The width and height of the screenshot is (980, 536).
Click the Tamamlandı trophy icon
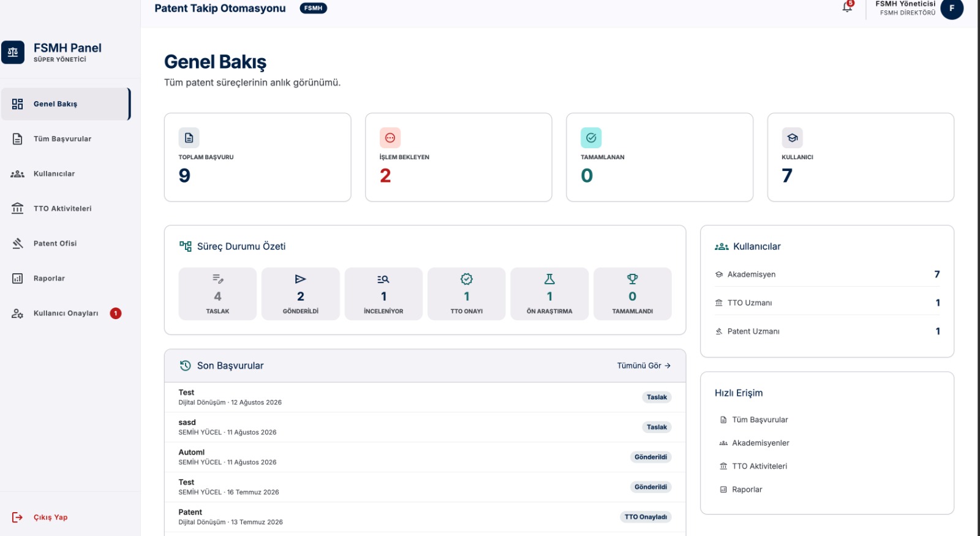(x=633, y=279)
